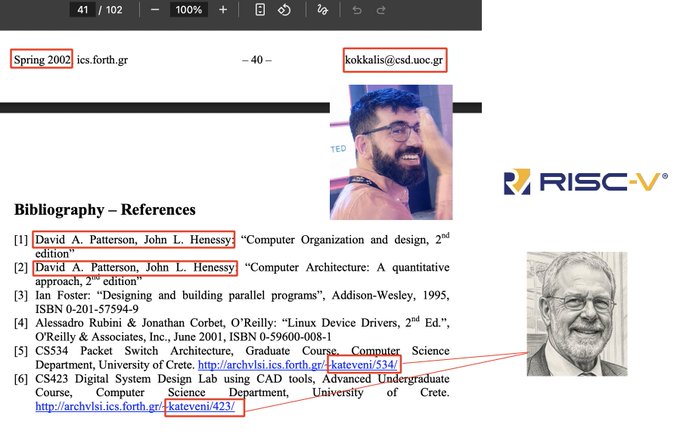Click the 'Spring 2002' header text
This screenshot has width=680, height=434.
click(x=42, y=59)
